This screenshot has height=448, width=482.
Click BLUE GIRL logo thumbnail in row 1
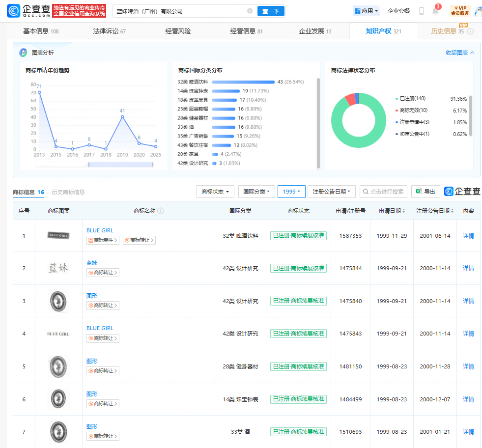pos(58,235)
